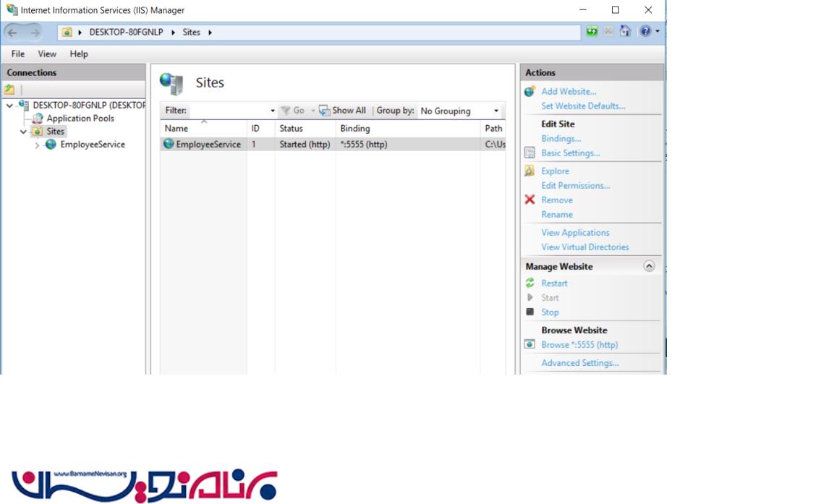Open the Help question mark icon

click(x=645, y=31)
